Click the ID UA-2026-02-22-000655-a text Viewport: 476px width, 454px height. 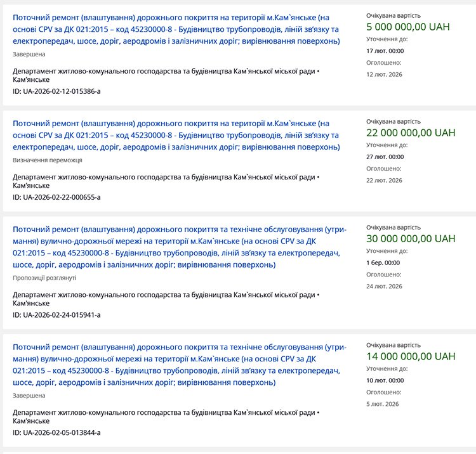56,197
